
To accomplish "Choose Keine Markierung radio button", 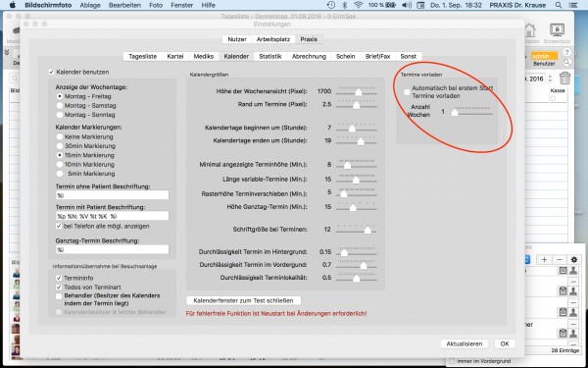I will 59,136.
